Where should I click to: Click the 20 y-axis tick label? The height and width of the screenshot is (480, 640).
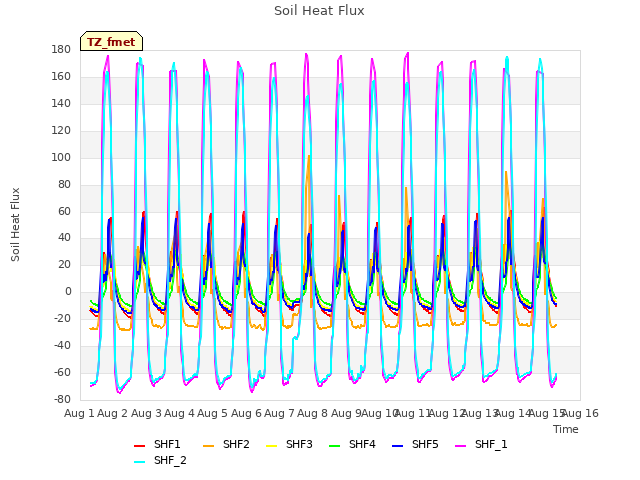[64, 265]
